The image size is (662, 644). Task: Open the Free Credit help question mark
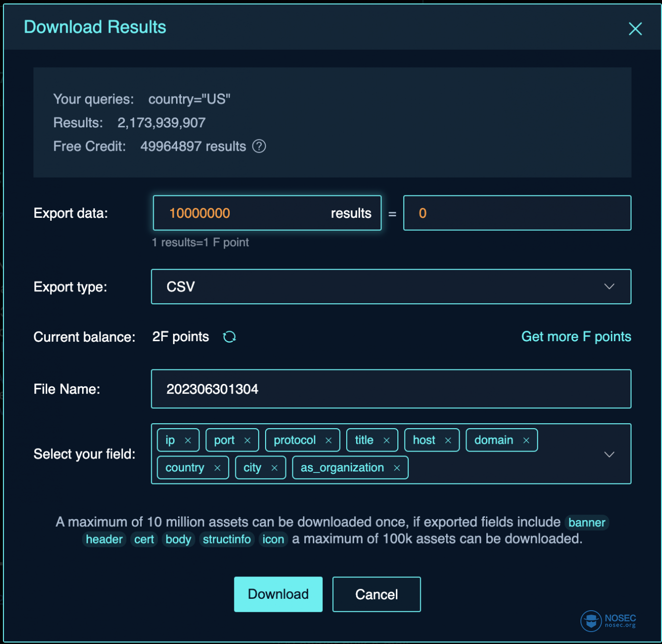pyautogui.click(x=259, y=146)
